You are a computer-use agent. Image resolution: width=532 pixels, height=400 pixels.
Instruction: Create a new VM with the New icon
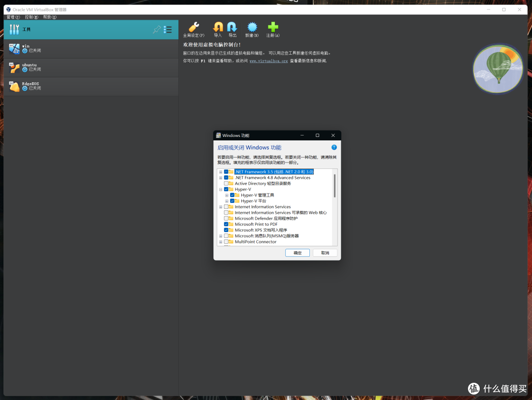pos(252,27)
